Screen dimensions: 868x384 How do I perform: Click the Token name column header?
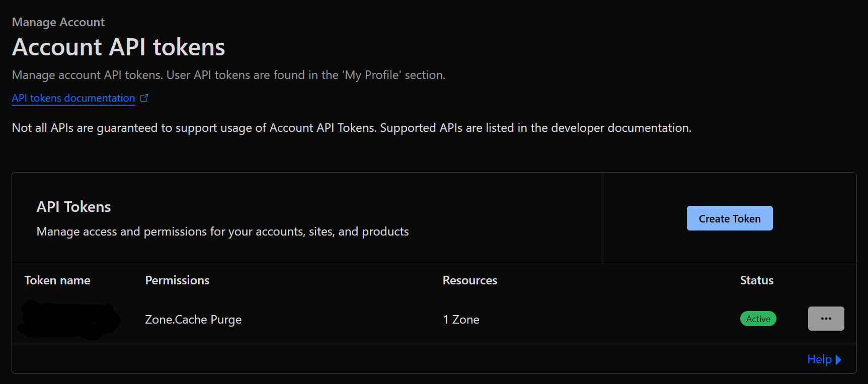pyautogui.click(x=57, y=280)
